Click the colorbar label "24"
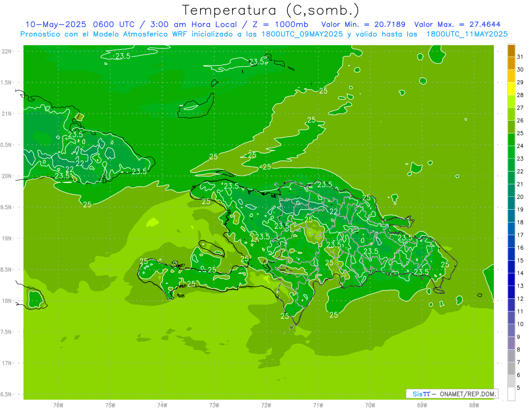 click(520, 146)
